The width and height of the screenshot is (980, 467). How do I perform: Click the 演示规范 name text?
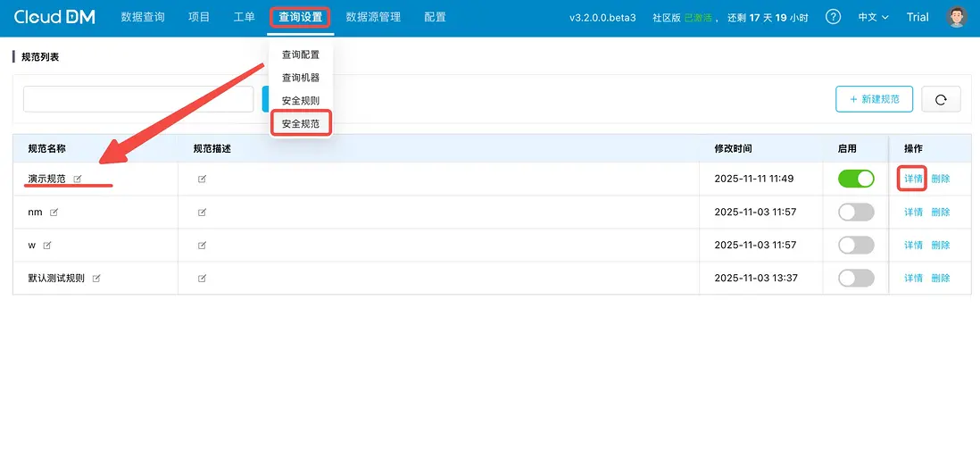pos(47,179)
